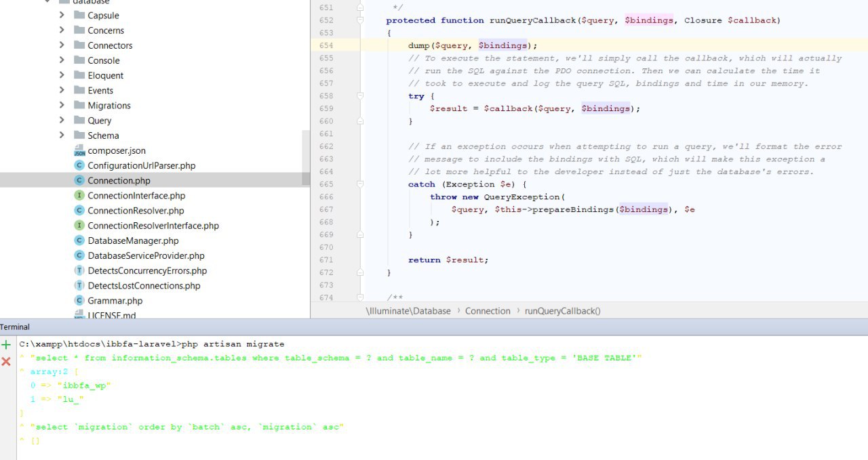Expand the Concerns folder arrow
This screenshot has height=460, width=868.
click(x=62, y=30)
